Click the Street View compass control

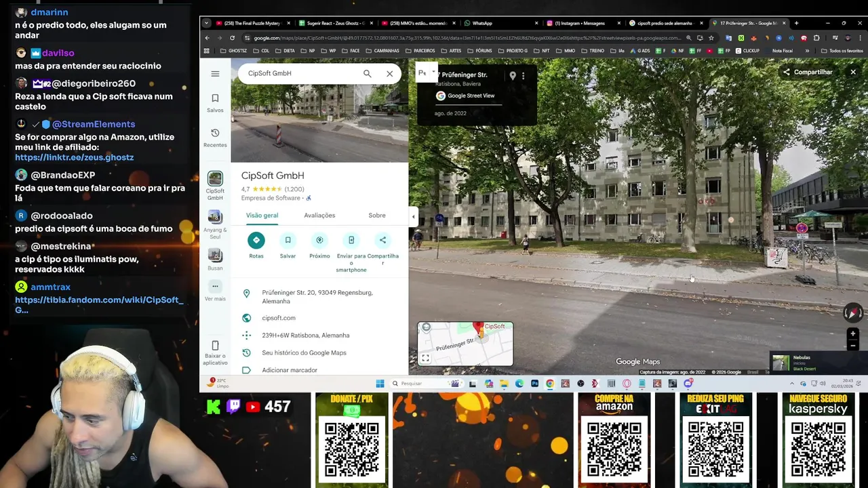[853, 312]
